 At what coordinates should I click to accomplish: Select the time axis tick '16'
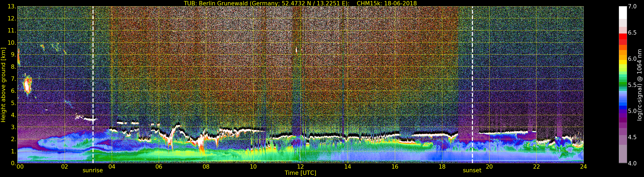coord(395,167)
